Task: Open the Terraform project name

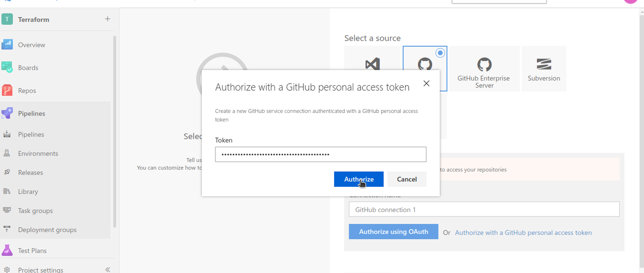Action: coord(34,20)
